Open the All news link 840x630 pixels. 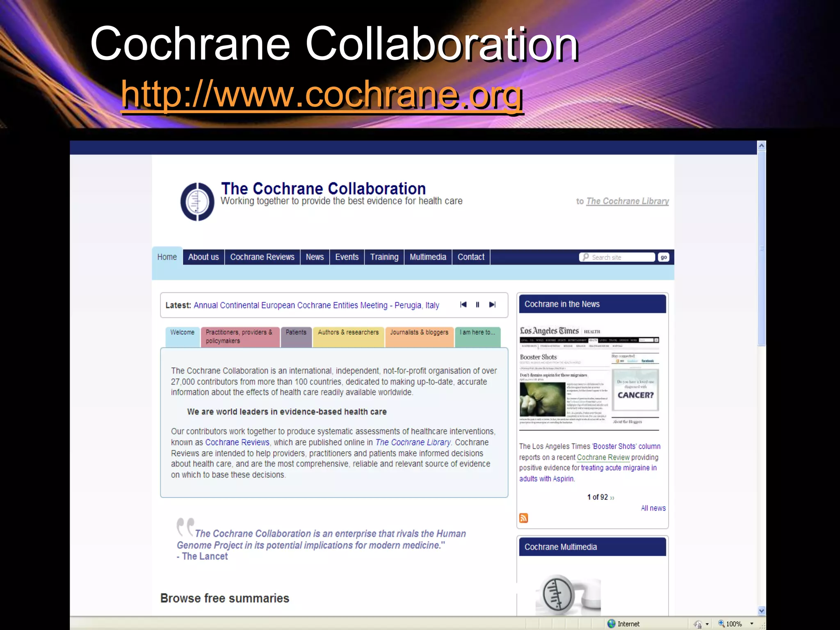(x=653, y=508)
